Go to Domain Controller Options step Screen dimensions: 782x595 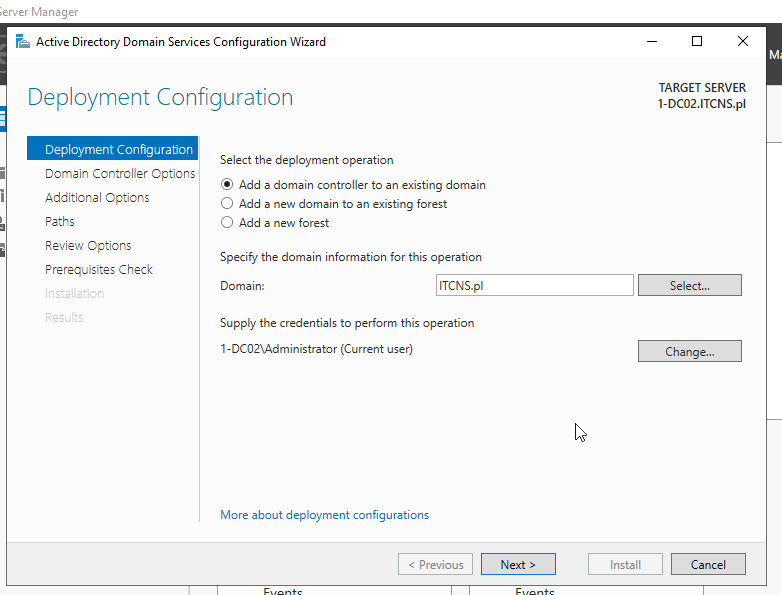119,174
